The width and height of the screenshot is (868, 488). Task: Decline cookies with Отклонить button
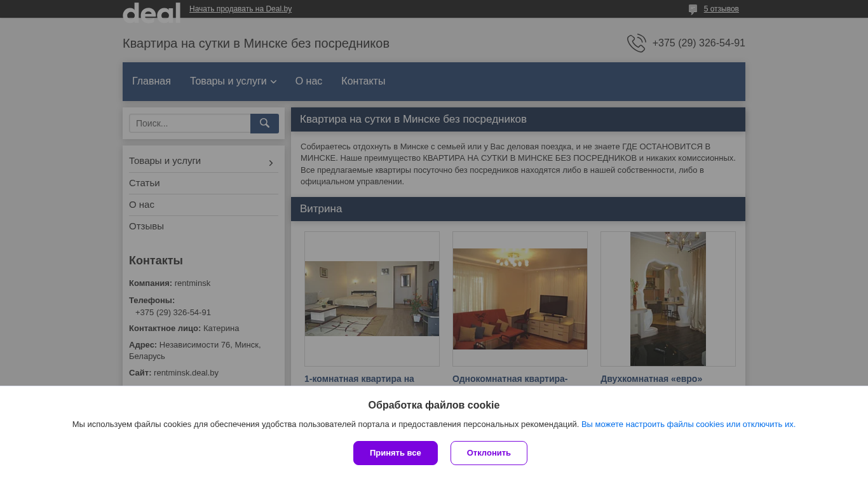489,453
